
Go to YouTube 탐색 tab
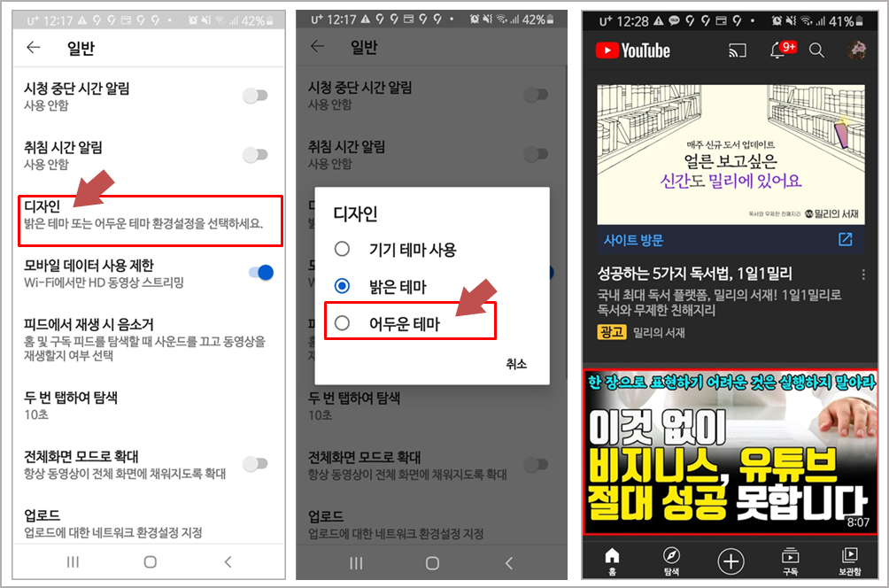click(x=671, y=561)
